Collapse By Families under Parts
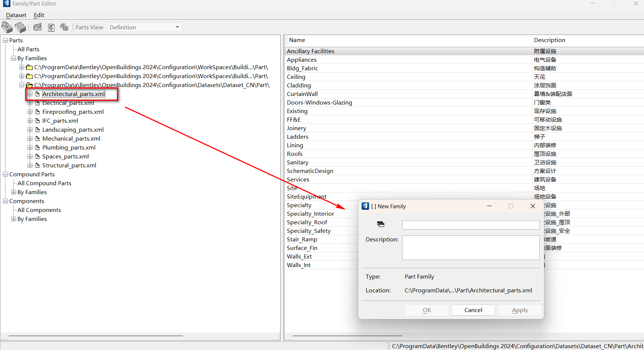644x350 pixels. pyautogui.click(x=14, y=58)
